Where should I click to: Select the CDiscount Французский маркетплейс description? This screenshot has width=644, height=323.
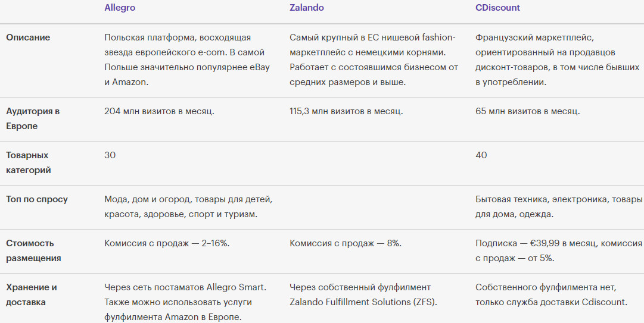click(557, 59)
